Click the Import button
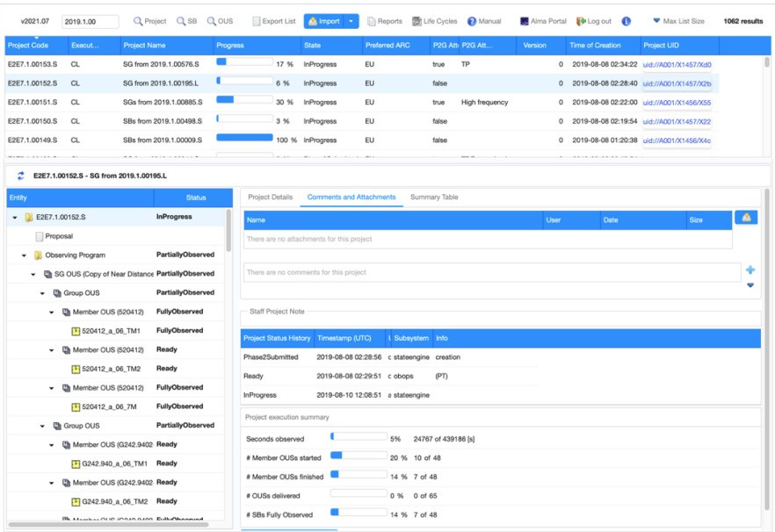The height and width of the screenshot is (532, 775). pyautogui.click(x=324, y=21)
